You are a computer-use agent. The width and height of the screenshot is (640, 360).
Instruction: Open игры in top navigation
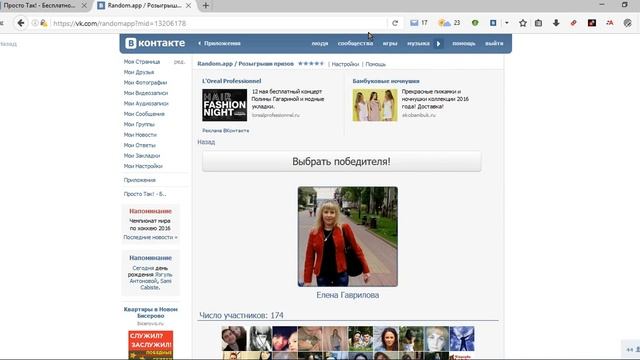pos(390,43)
